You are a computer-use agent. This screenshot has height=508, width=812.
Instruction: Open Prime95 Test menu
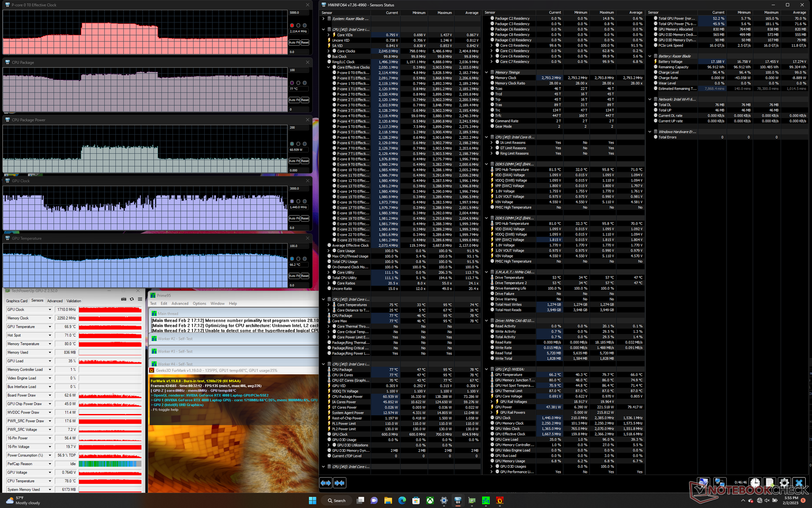153,304
